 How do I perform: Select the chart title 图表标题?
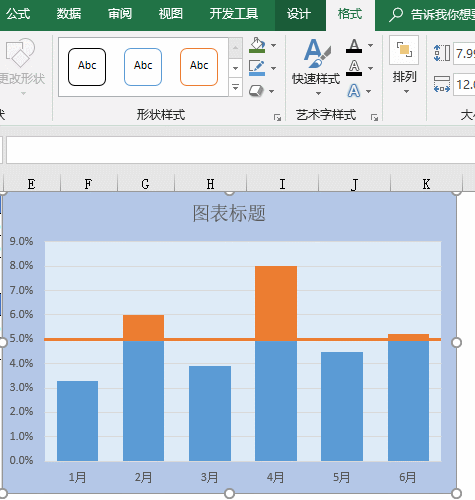[x=229, y=213]
